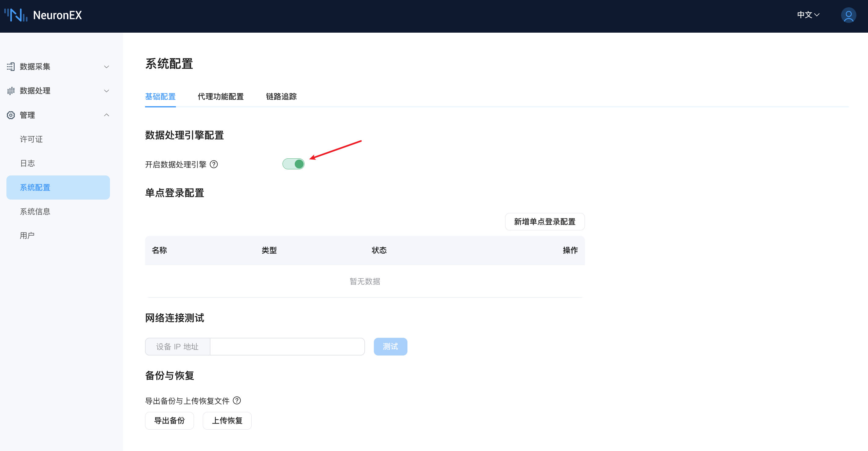This screenshot has width=868, height=451.
Task: Expand the 数据采集 menu chevron
Action: (107, 67)
